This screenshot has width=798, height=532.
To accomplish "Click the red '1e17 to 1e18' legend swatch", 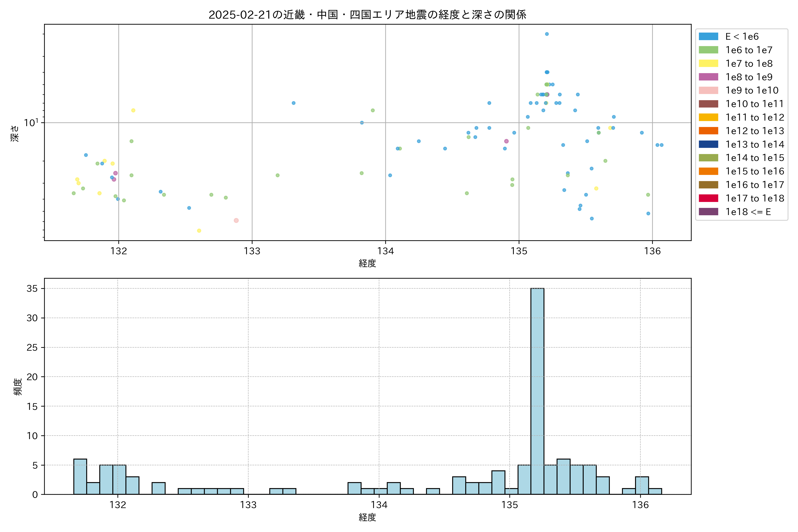I will coord(708,198).
